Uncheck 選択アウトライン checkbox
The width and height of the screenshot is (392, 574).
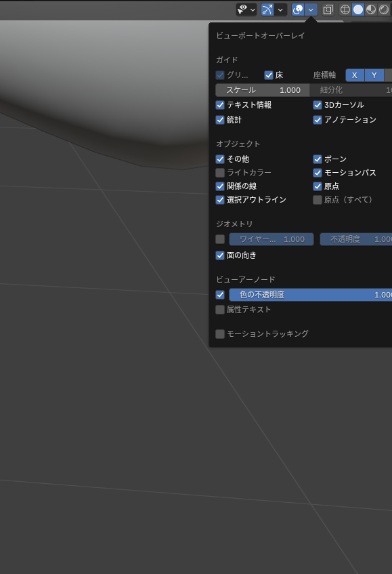[220, 199]
